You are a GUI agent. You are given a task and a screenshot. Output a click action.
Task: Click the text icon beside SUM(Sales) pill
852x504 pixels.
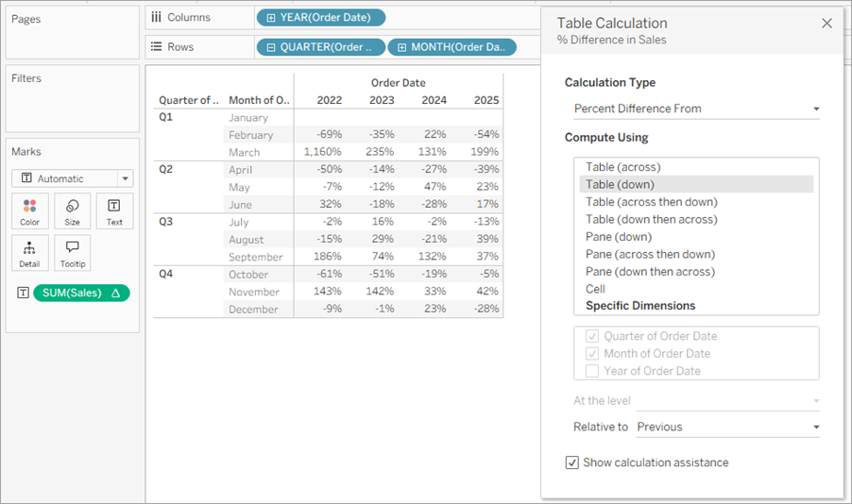pyautogui.click(x=23, y=294)
